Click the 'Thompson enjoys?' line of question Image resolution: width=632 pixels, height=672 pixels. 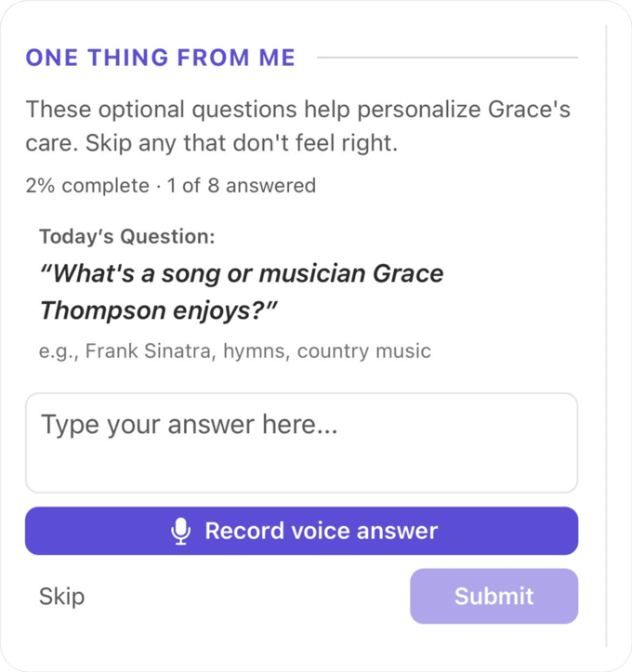pyautogui.click(x=159, y=310)
